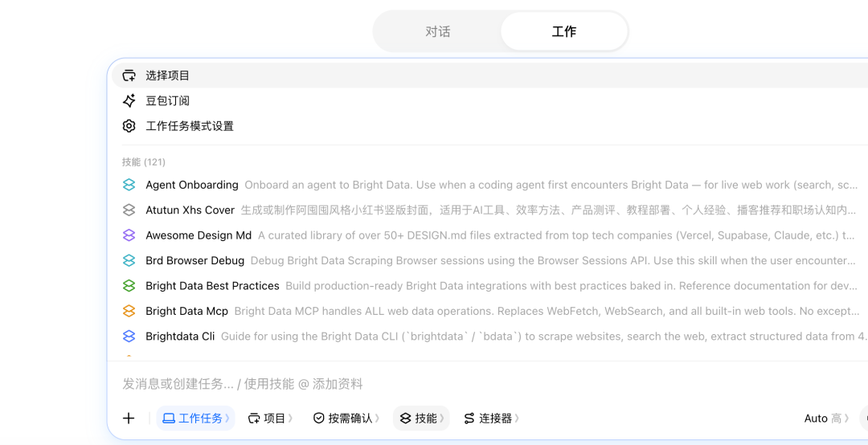Select the Brd Browser Debug skill name
This screenshot has width=868, height=445.
(194, 261)
